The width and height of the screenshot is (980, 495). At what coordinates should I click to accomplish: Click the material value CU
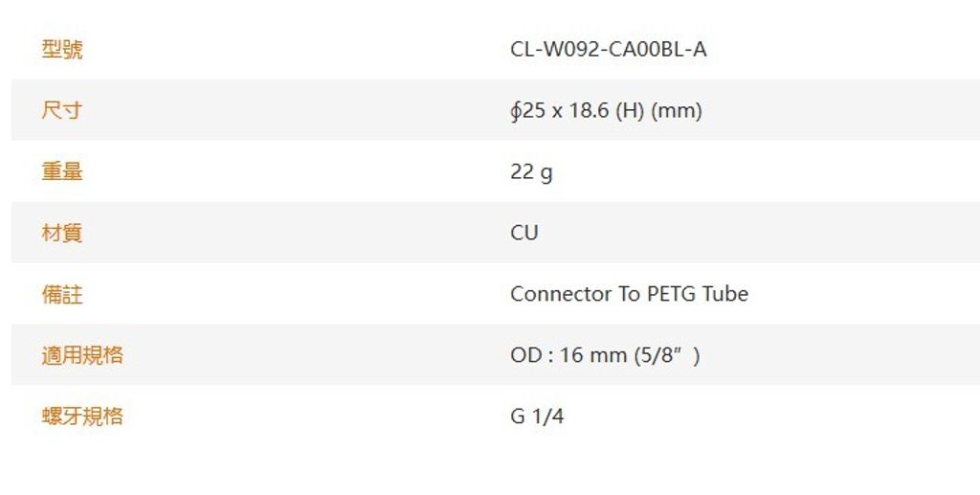(523, 233)
